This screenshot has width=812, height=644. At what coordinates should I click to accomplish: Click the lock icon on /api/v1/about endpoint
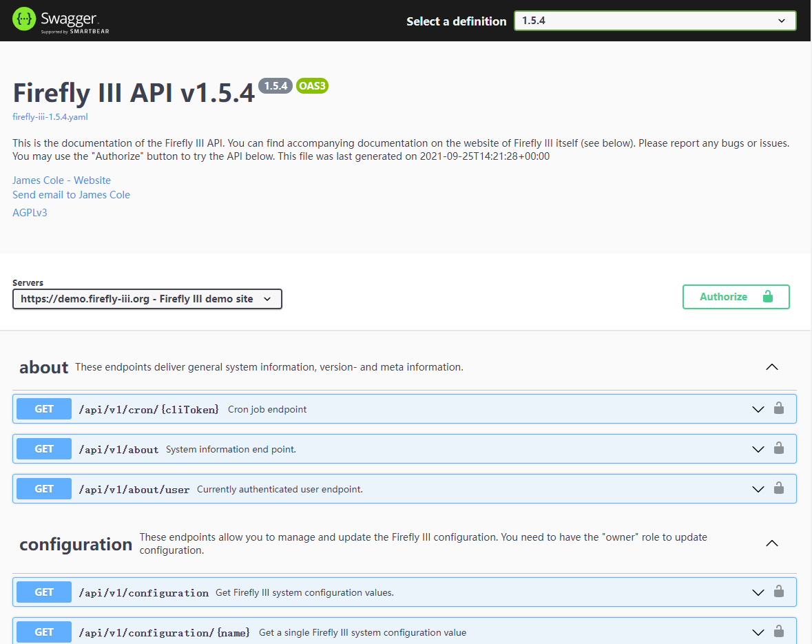click(x=778, y=448)
